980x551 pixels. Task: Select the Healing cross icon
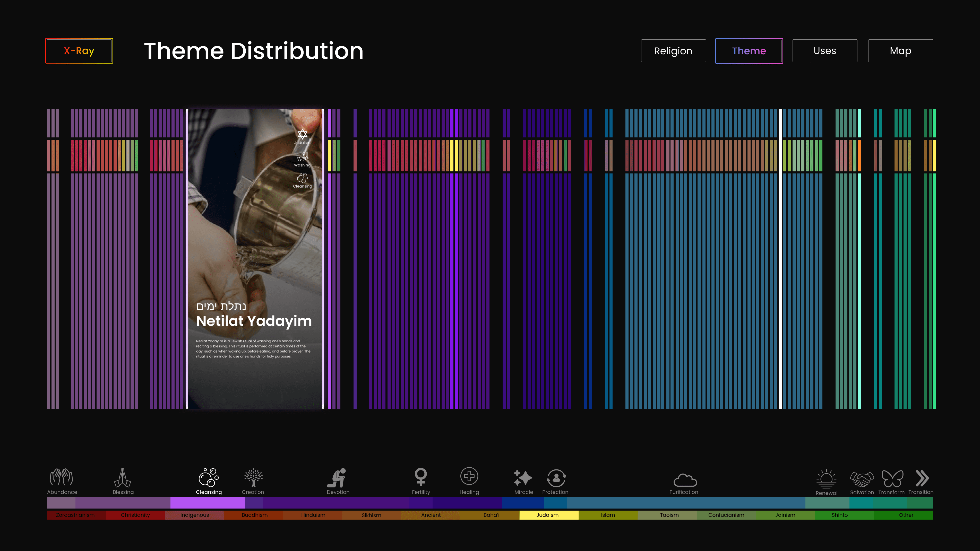pyautogui.click(x=469, y=476)
